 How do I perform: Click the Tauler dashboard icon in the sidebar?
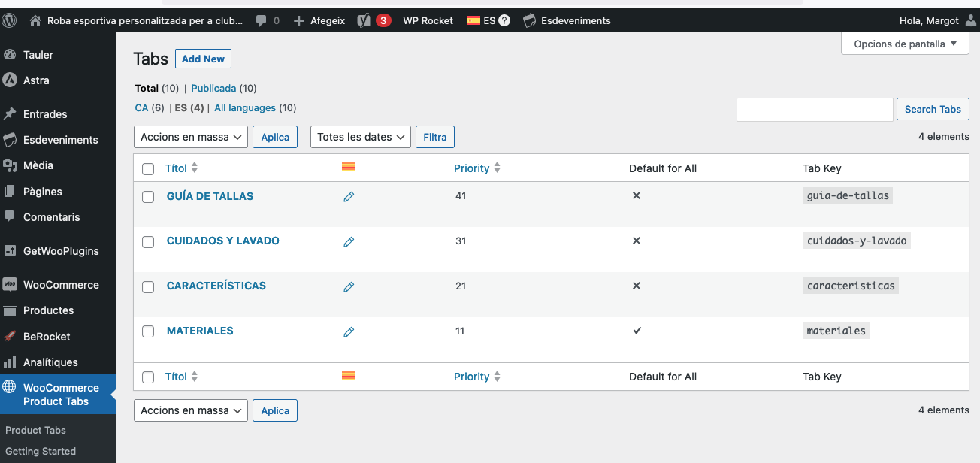pyautogui.click(x=10, y=54)
